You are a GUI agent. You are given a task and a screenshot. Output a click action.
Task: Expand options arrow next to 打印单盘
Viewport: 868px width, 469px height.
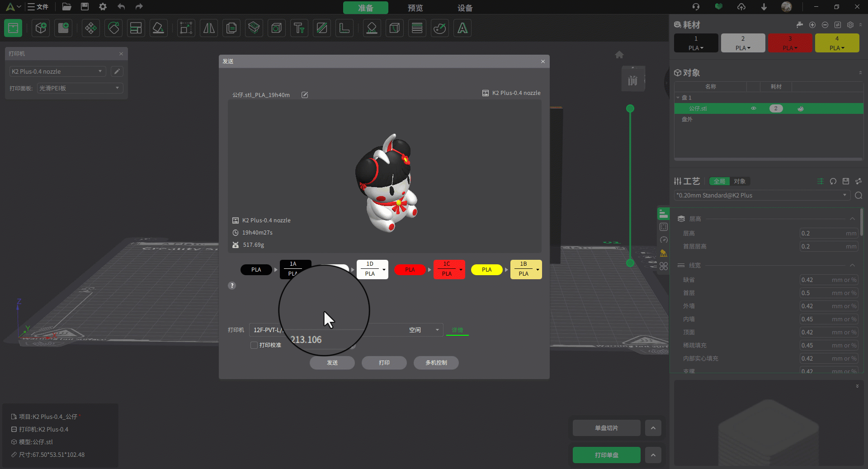[x=653, y=455]
